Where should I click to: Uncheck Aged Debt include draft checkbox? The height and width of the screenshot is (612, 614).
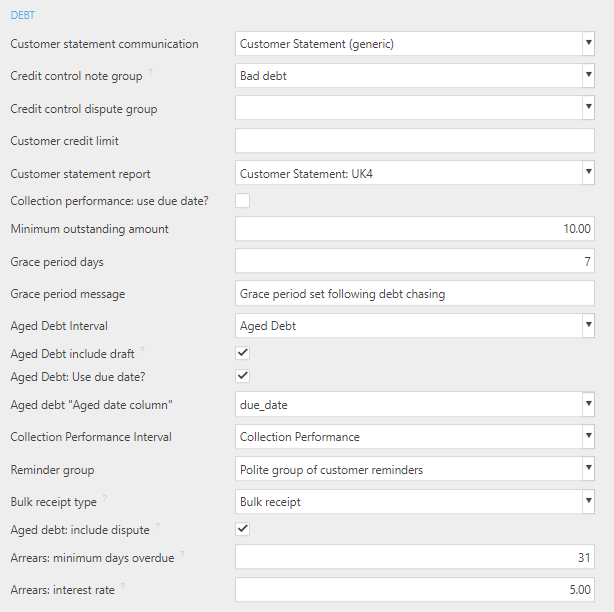point(242,353)
